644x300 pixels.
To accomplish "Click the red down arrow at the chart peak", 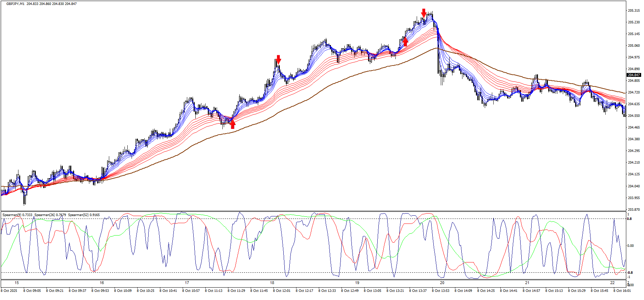I will coord(423,13).
